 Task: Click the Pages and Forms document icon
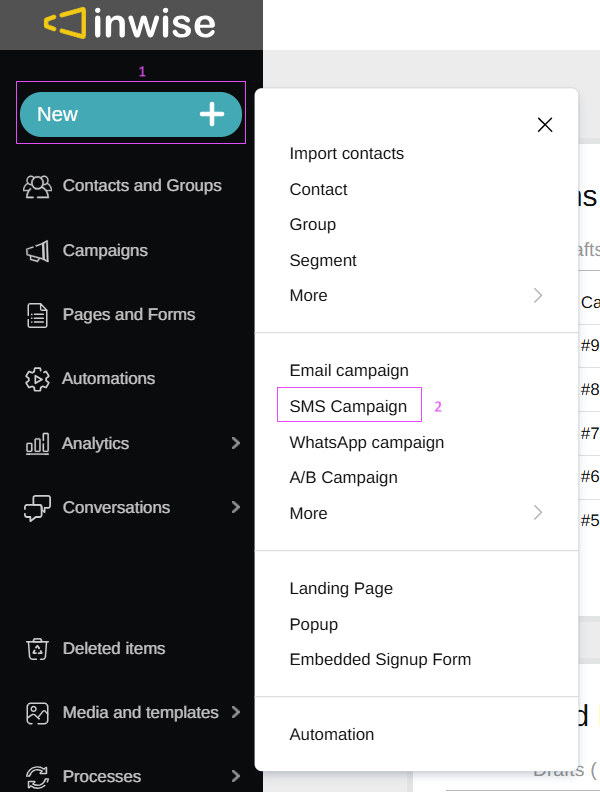pyautogui.click(x=37, y=315)
